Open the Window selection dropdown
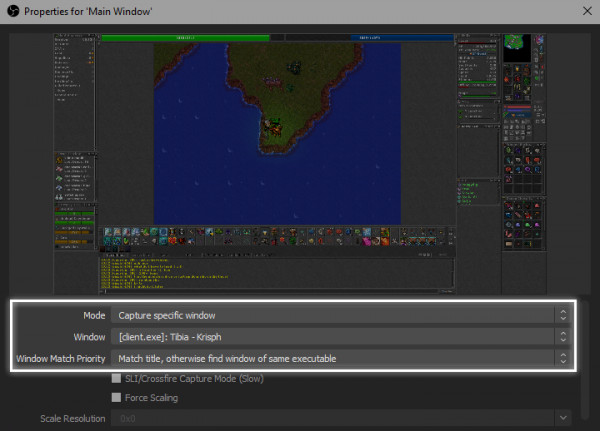 pos(341,337)
